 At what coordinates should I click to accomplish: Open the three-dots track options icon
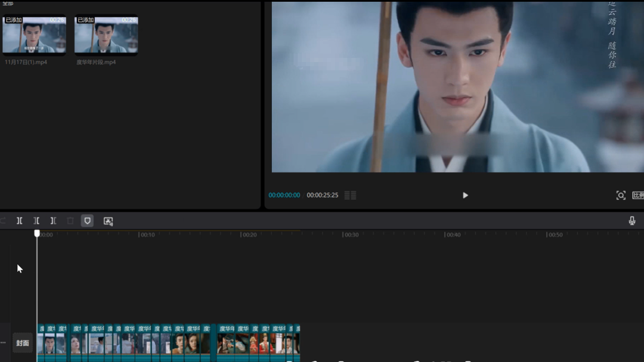pyautogui.click(x=4, y=343)
